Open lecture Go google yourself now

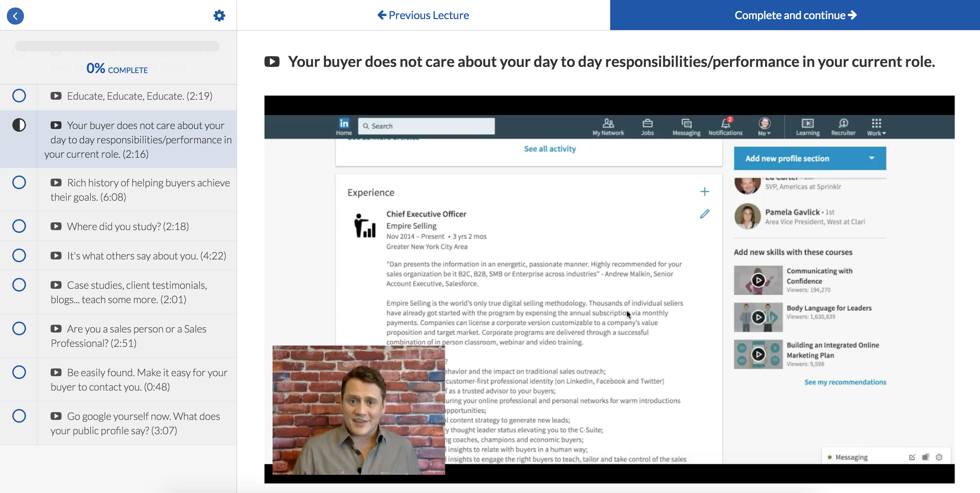pyautogui.click(x=135, y=423)
